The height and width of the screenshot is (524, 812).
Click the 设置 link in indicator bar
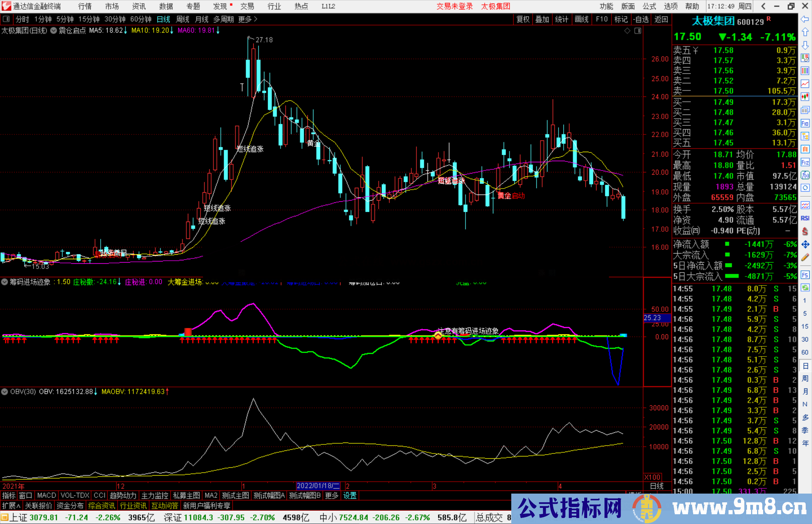(x=350, y=495)
